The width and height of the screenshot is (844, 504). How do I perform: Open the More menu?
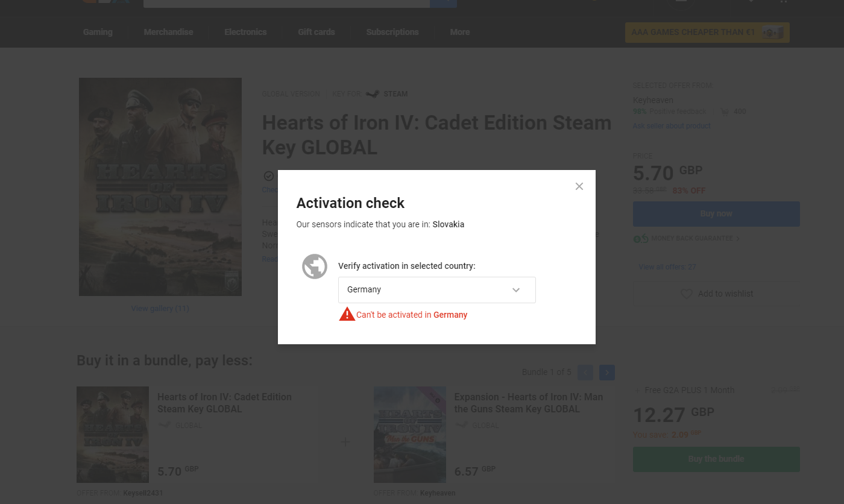tap(460, 32)
